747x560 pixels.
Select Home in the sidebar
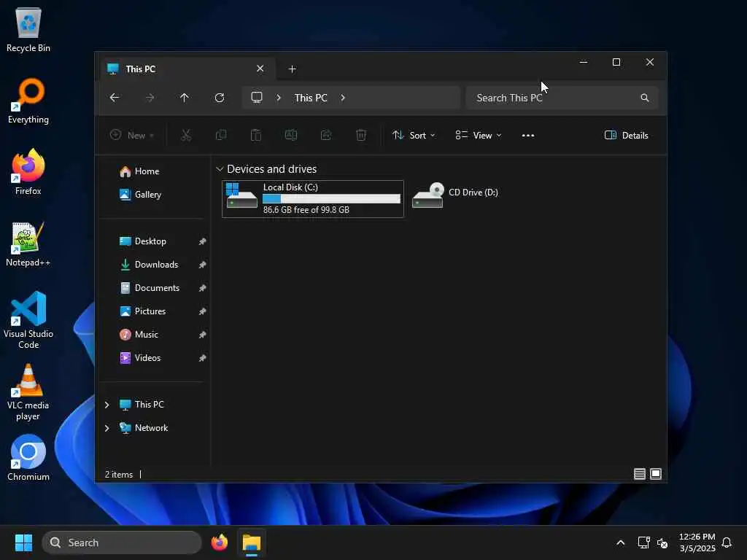pyautogui.click(x=147, y=171)
